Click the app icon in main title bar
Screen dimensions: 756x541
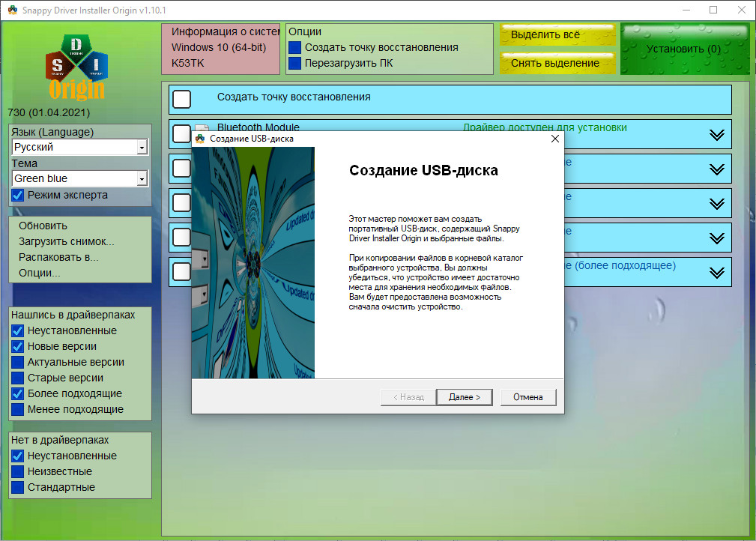point(11,10)
